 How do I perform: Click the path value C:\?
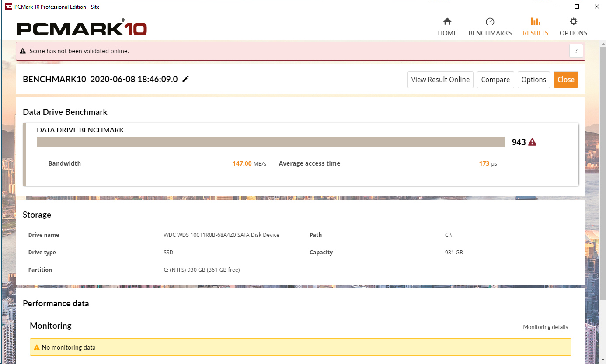[449, 235]
